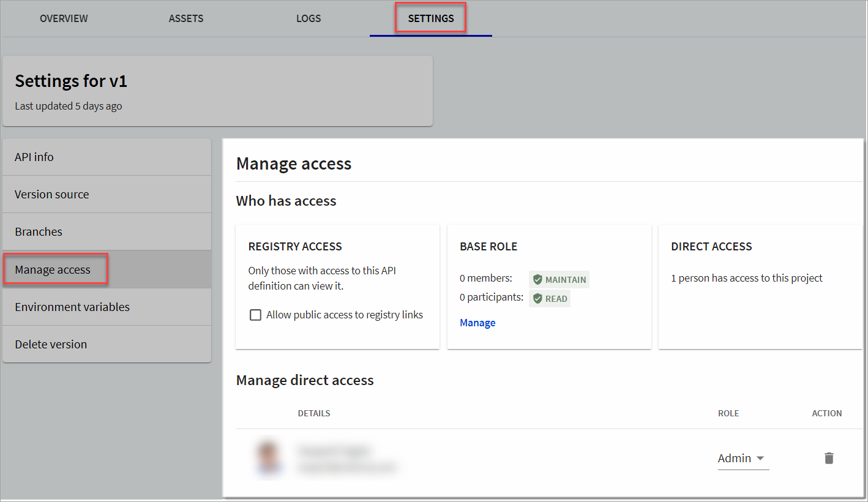868x502 pixels.
Task: Select Manage access in sidebar
Action: pyautogui.click(x=107, y=269)
